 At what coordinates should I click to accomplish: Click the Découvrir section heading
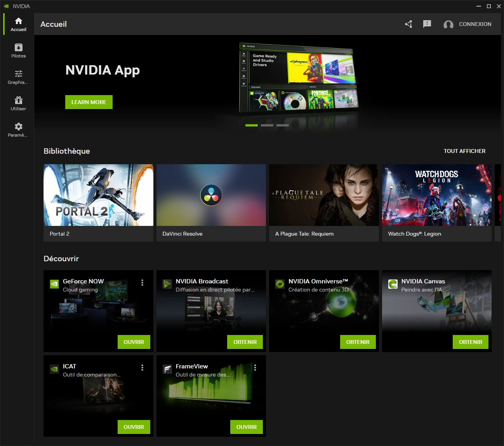pyautogui.click(x=61, y=259)
